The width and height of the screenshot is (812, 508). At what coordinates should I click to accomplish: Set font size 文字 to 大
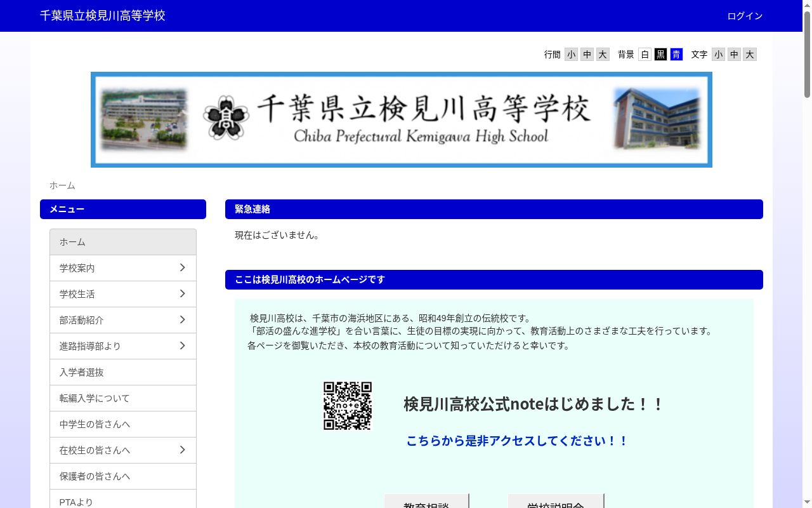coord(750,55)
